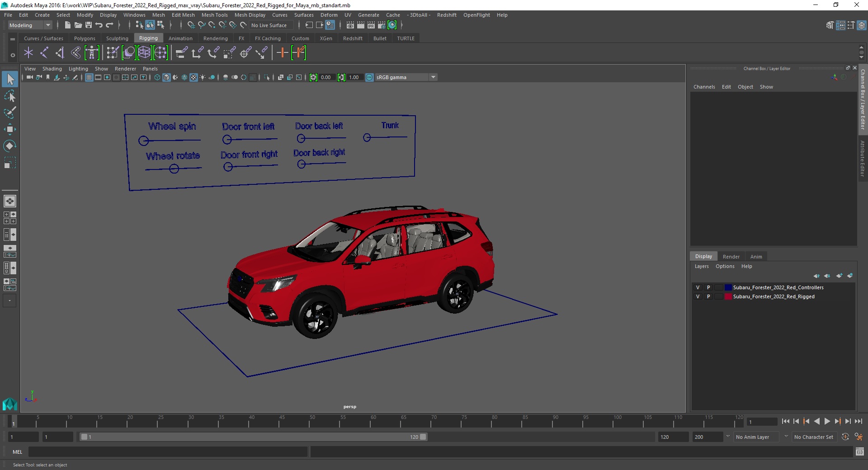This screenshot has height=470, width=868.
Task: Switch to the Animation shelf tab
Action: pyautogui.click(x=180, y=38)
